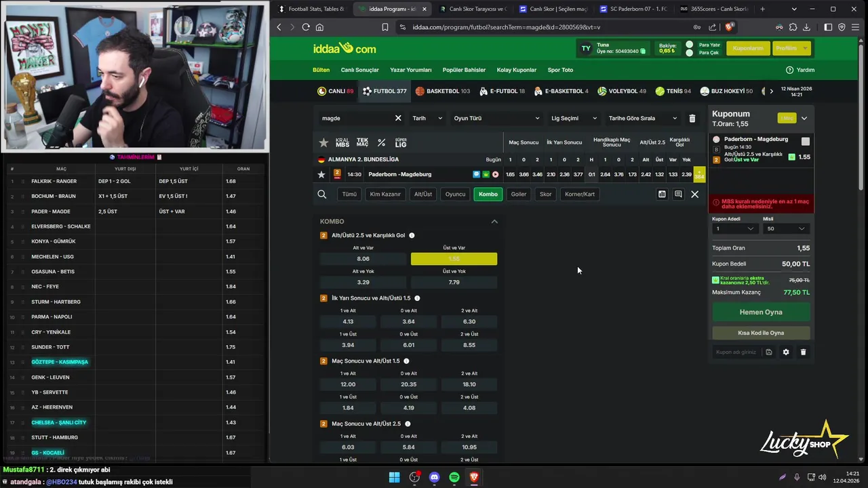
Task: Click Kısa Kod ile Oyna button
Action: tap(761, 333)
